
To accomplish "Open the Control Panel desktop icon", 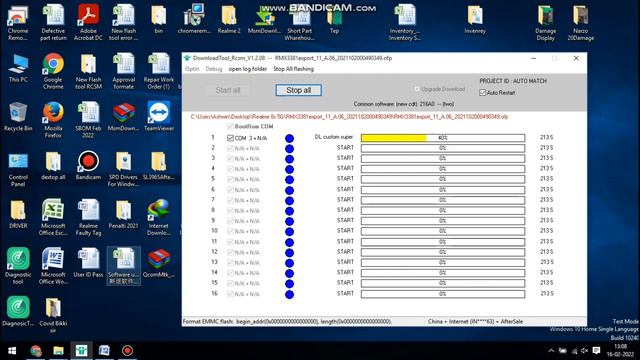I will click(x=18, y=169).
